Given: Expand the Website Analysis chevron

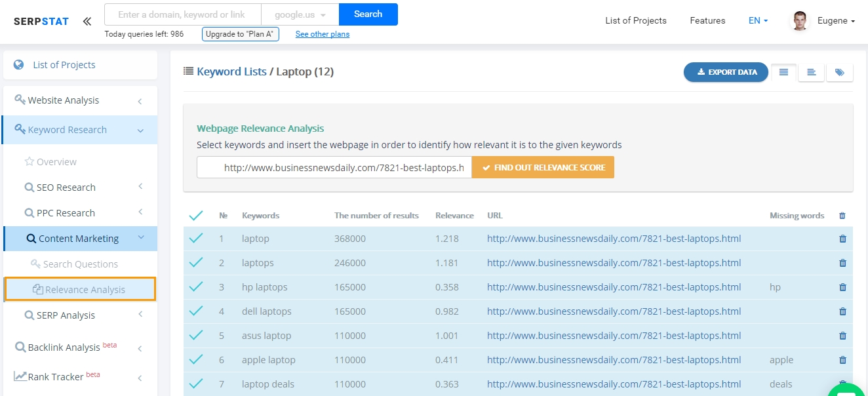Looking at the screenshot, I should pyautogui.click(x=140, y=101).
